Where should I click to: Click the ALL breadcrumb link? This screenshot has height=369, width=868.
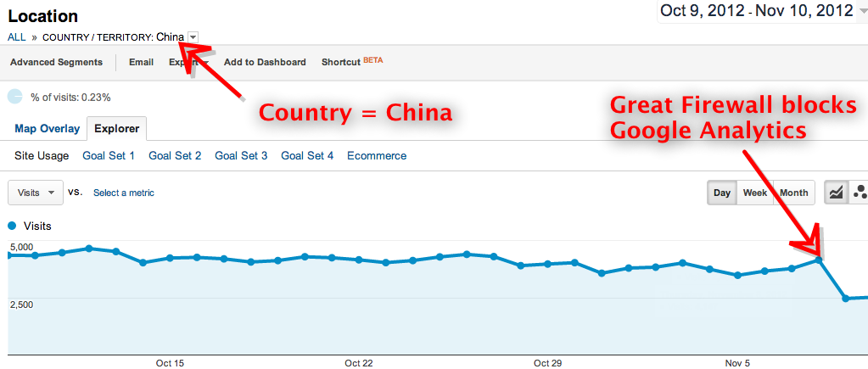(x=17, y=37)
